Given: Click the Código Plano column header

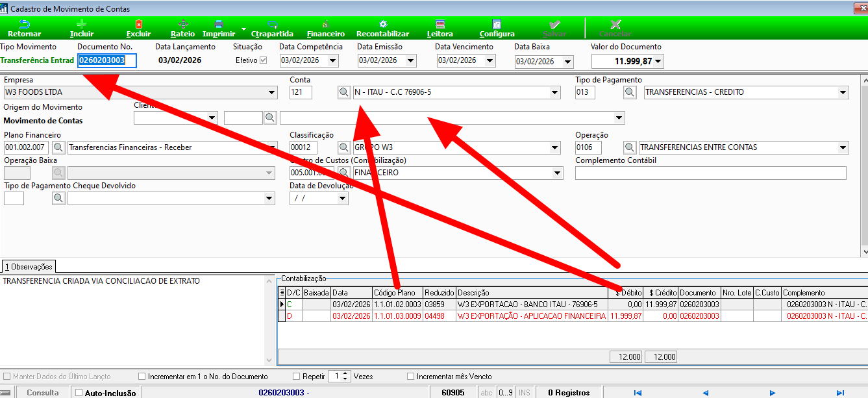Looking at the screenshot, I should point(397,293).
